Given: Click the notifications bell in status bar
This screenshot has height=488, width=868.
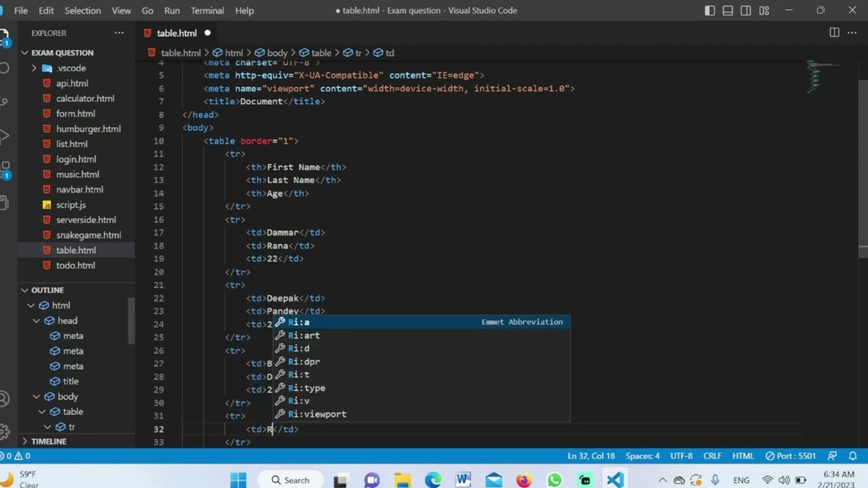Looking at the screenshot, I should click(852, 456).
